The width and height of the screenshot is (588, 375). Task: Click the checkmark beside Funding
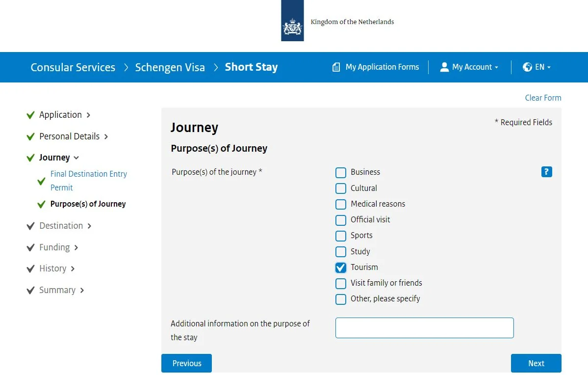(x=30, y=247)
